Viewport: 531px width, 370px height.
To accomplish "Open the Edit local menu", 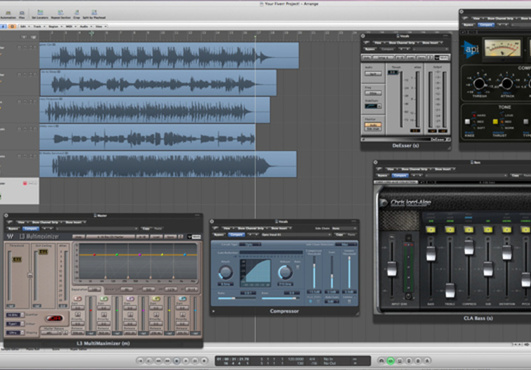I will [24, 26].
